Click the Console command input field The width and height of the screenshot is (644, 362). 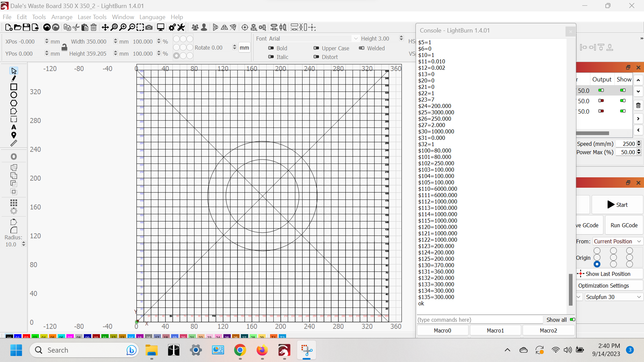(x=480, y=320)
